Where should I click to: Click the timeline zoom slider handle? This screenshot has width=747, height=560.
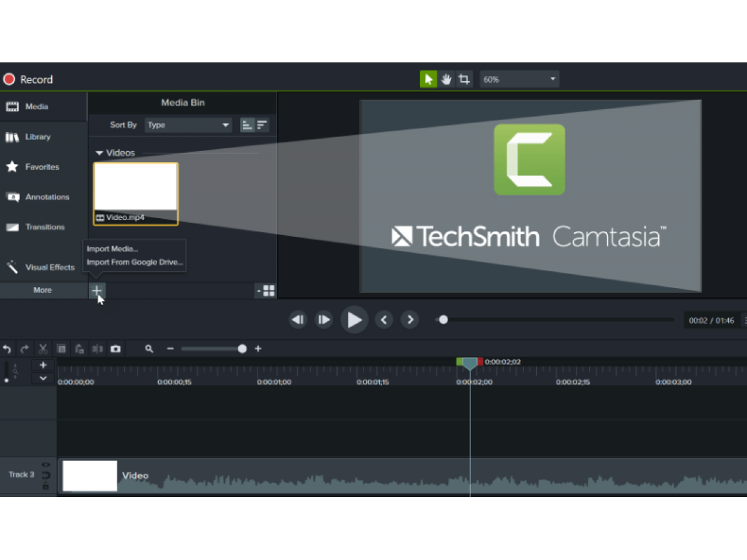pos(242,349)
